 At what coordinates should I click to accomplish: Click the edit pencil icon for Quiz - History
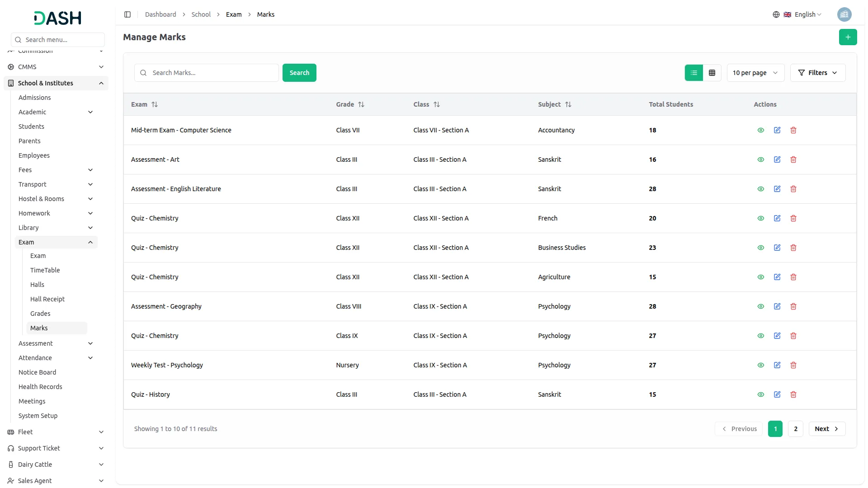tap(777, 394)
